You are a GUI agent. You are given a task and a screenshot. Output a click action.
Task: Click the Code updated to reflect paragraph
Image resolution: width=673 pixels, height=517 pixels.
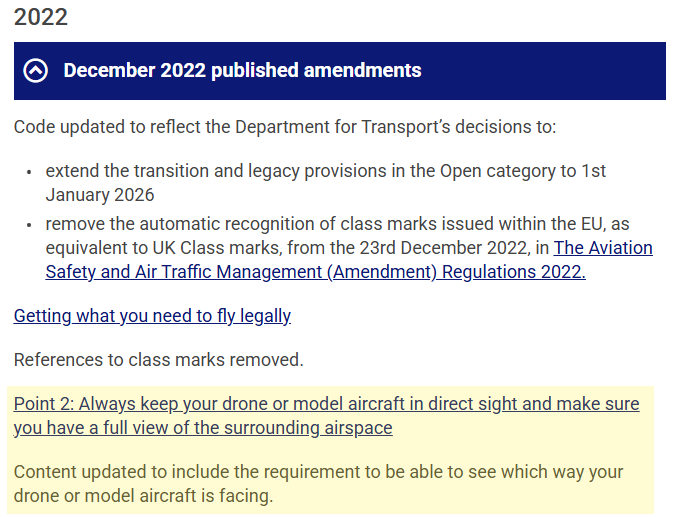tap(284, 127)
